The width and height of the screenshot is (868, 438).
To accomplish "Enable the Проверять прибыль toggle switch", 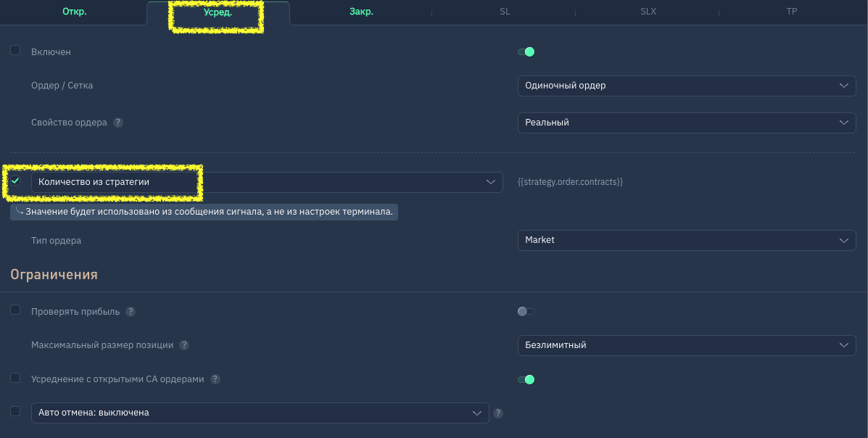I will pos(526,312).
